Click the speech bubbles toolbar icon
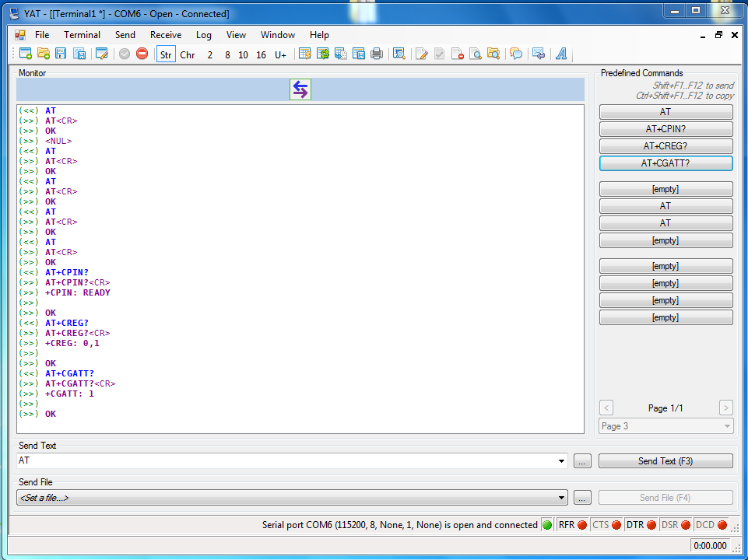 tap(515, 54)
